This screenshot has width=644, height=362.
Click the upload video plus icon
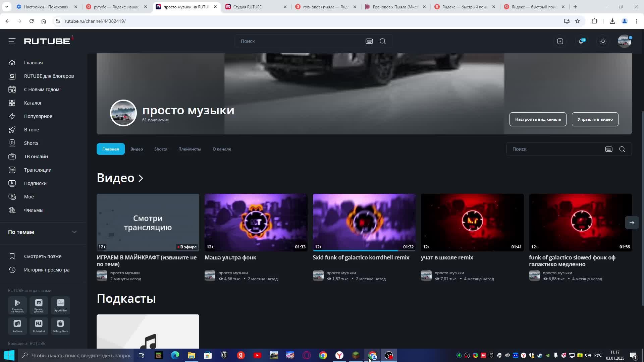560,41
